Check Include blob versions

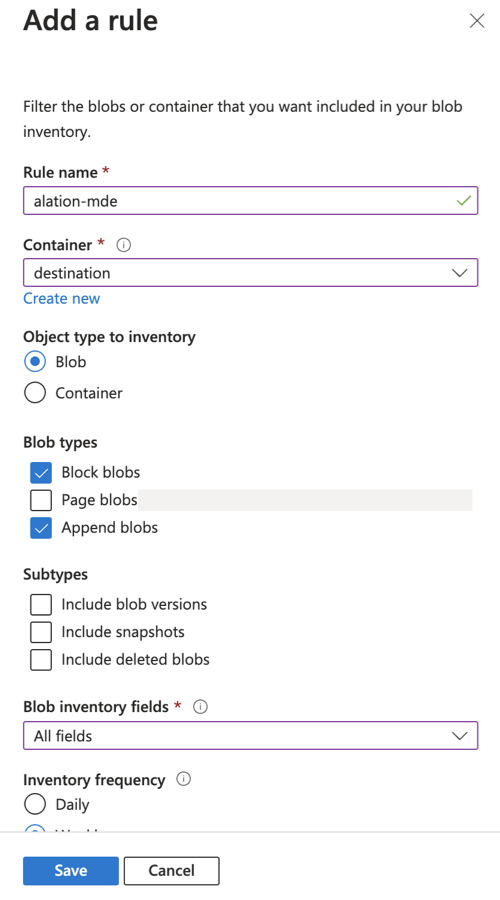pyautogui.click(x=41, y=604)
